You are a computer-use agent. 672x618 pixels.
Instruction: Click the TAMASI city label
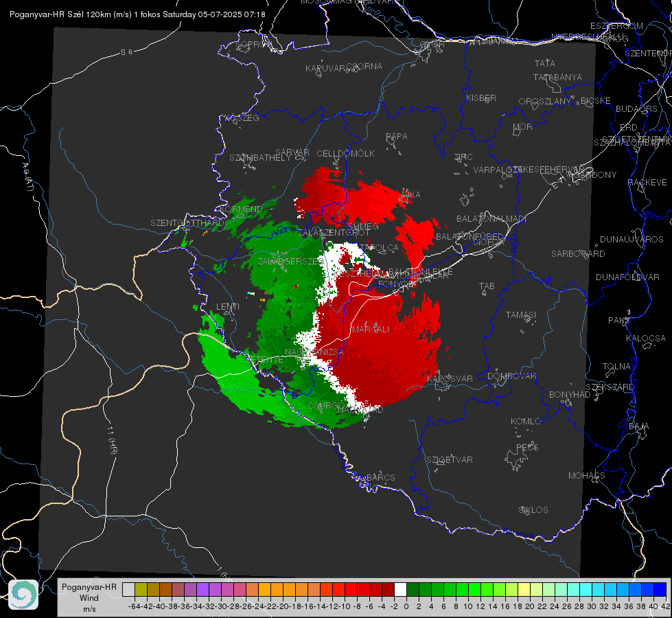[521, 315]
